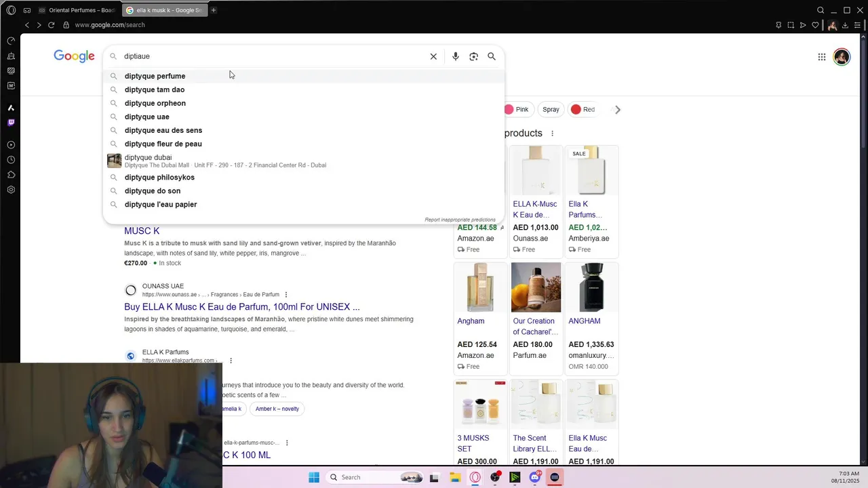Go back to the previous page
868x488 pixels.
[x=27, y=25]
